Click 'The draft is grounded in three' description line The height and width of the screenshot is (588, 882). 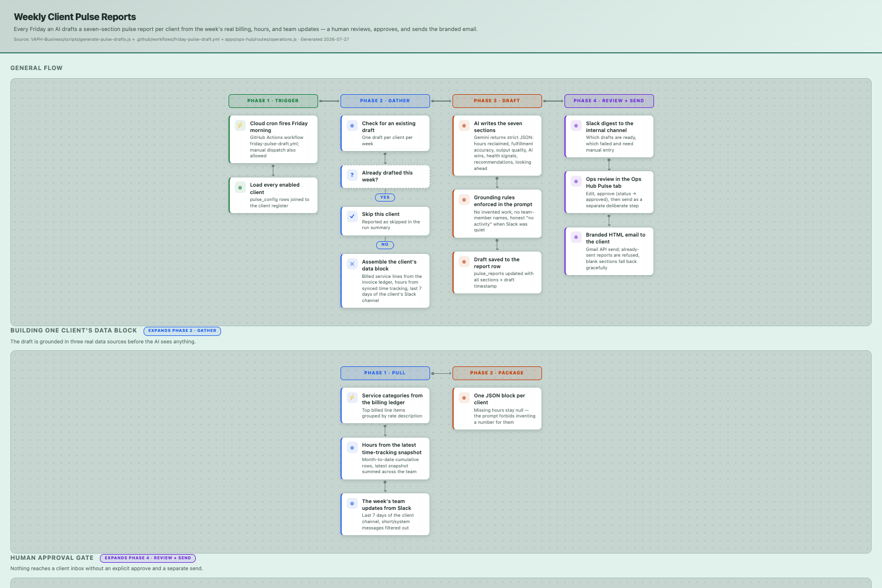(103, 342)
